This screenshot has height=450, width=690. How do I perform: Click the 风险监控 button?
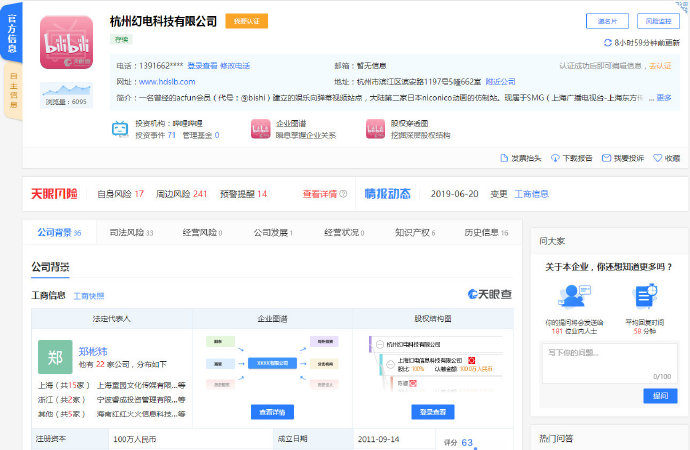tap(658, 21)
